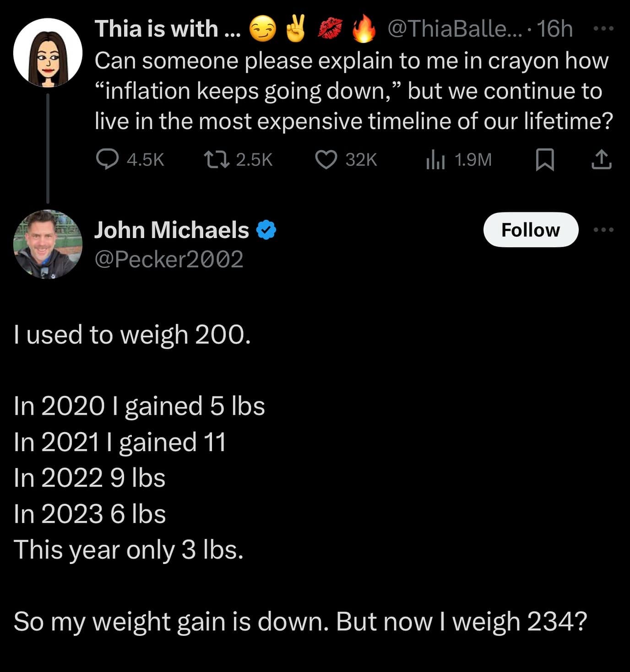Open Thia's tweet about inflation going down

click(353, 91)
